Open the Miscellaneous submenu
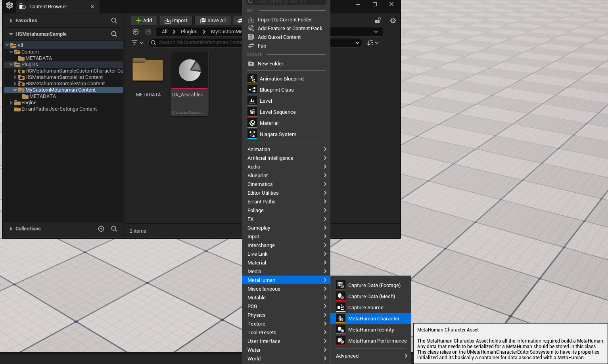 click(x=286, y=289)
